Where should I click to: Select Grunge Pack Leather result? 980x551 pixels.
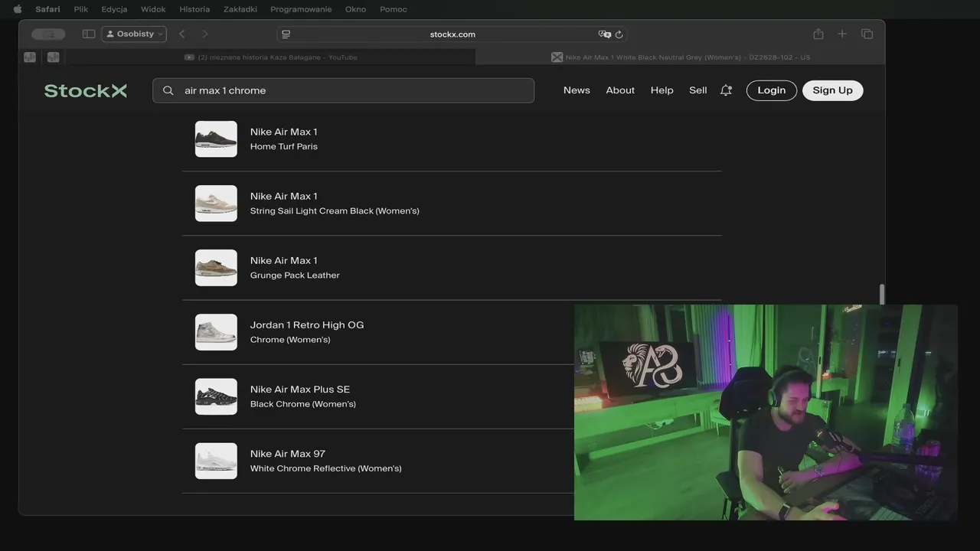pyautogui.click(x=452, y=268)
